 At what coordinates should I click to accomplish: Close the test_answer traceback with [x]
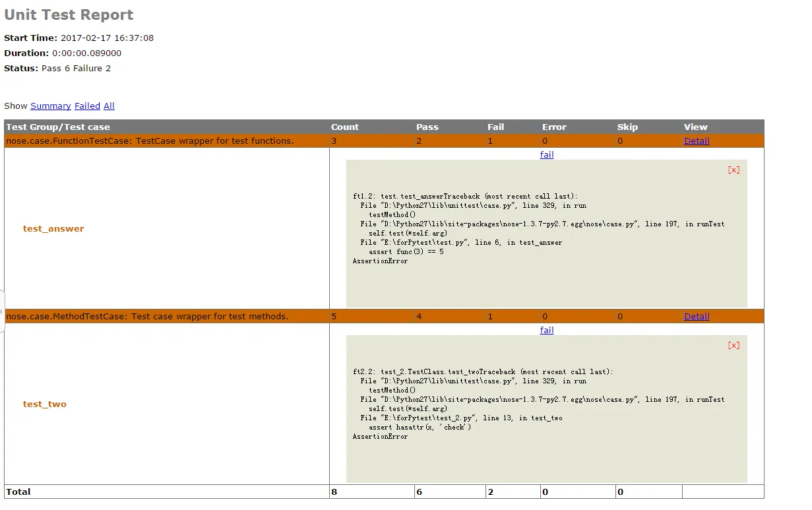pos(733,170)
